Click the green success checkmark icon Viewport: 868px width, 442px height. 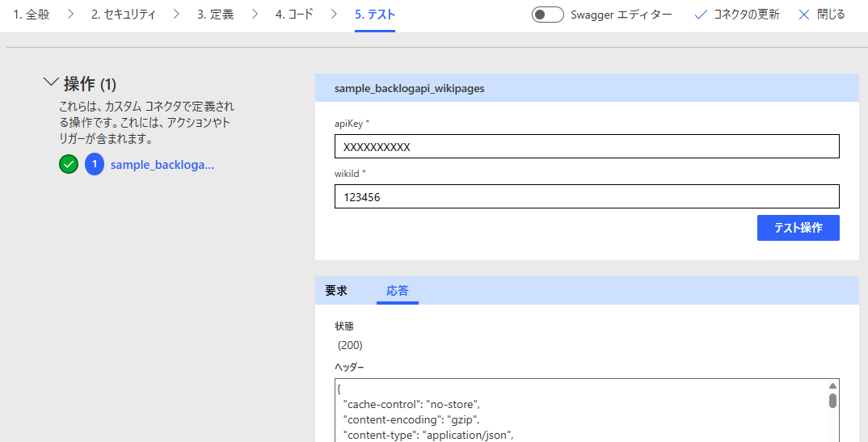click(x=69, y=165)
